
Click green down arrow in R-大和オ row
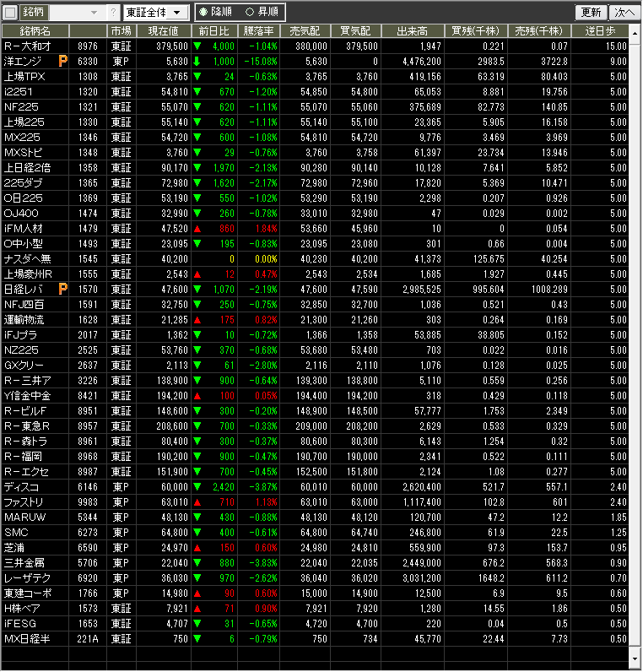[x=196, y=46]
